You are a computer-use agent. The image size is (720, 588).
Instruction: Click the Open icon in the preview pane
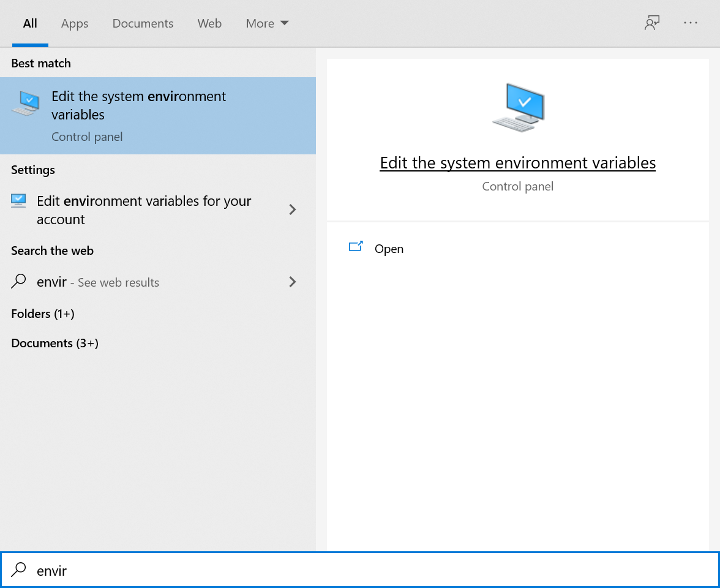pyautogui.click(x=356, y=247)
